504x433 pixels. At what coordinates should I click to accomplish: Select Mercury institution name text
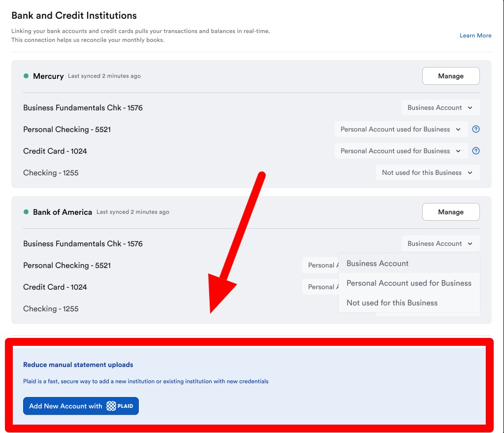coord(48,76)
